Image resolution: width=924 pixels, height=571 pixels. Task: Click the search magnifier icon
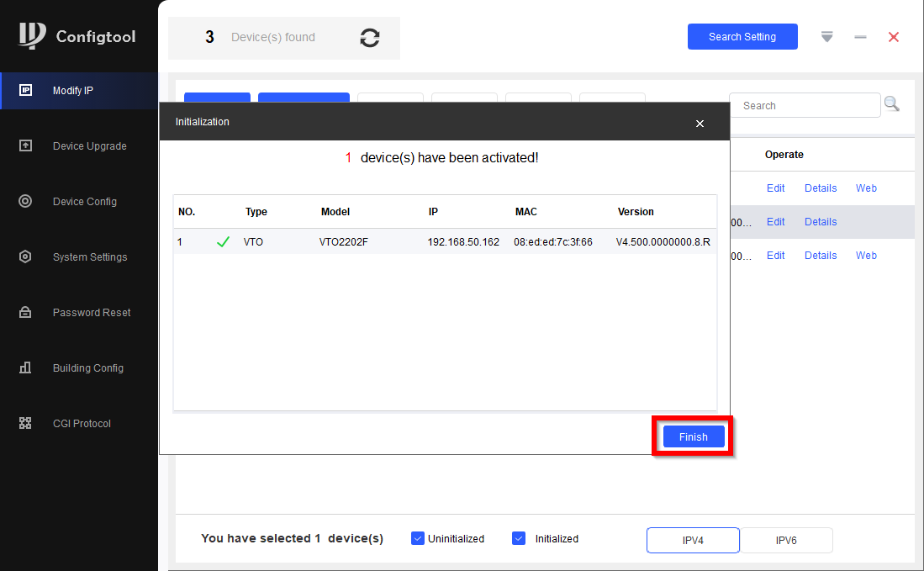[891, 104]
